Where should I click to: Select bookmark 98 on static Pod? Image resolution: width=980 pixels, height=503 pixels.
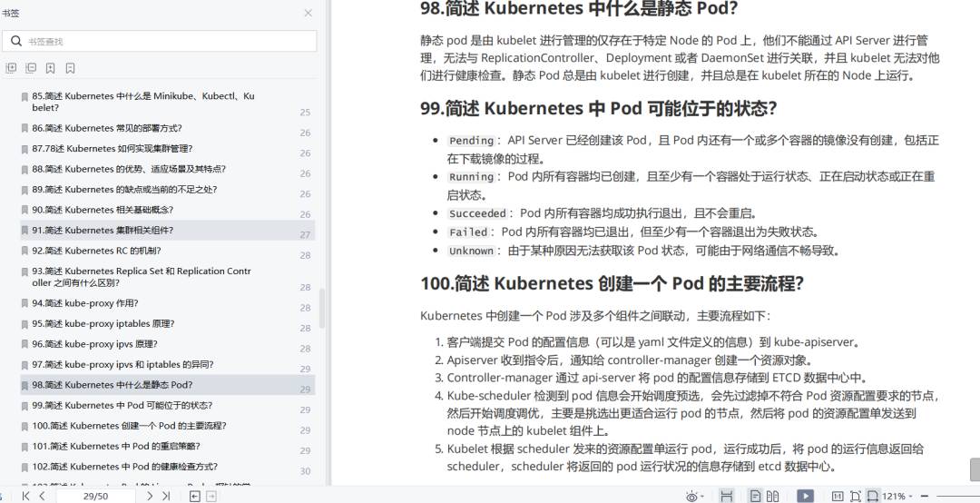168,385
